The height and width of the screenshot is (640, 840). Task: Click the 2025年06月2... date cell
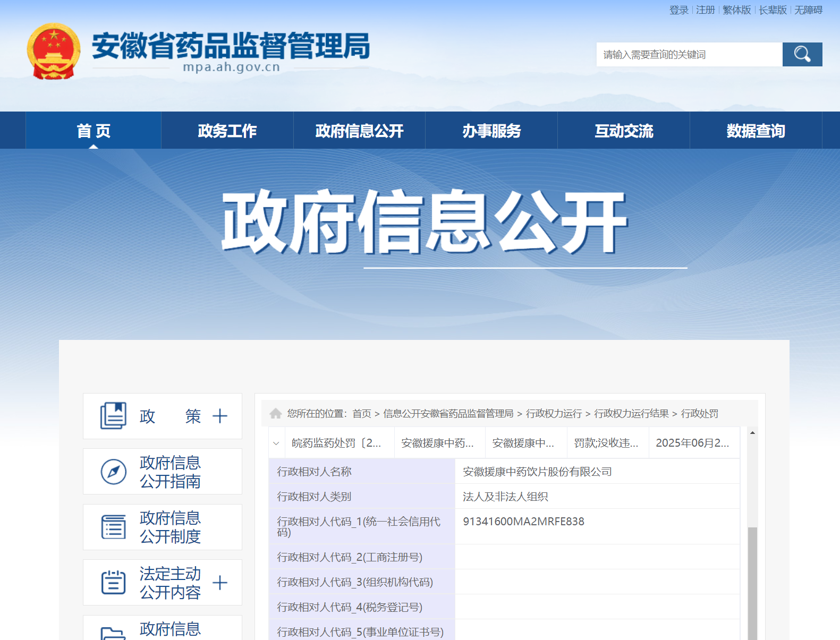point(694,443)
